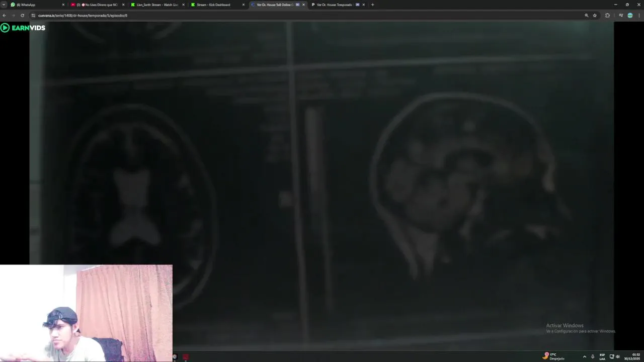Close the Lian_Sorth Stream tab
This screenshot has height=362, width=644.
tap(183, 5)
